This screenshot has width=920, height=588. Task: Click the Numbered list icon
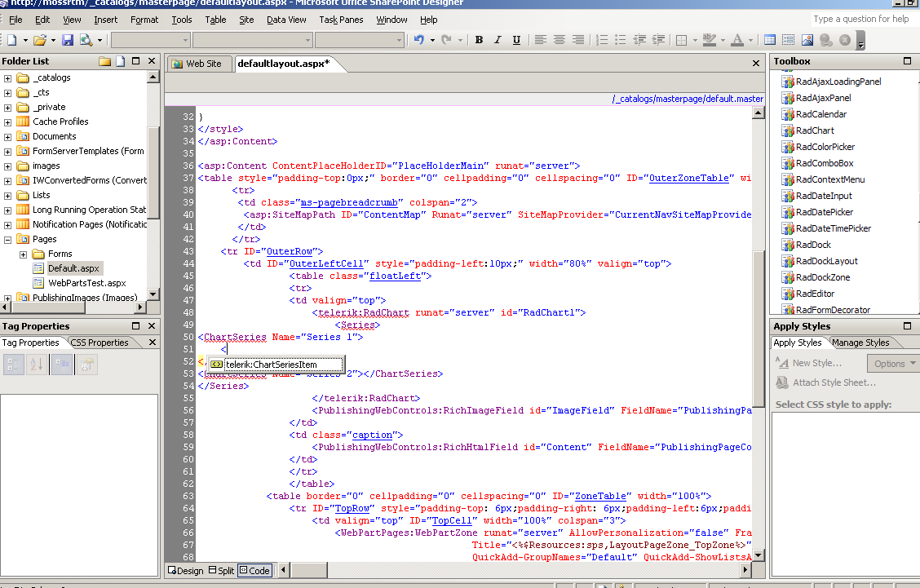tap(603, 40)
